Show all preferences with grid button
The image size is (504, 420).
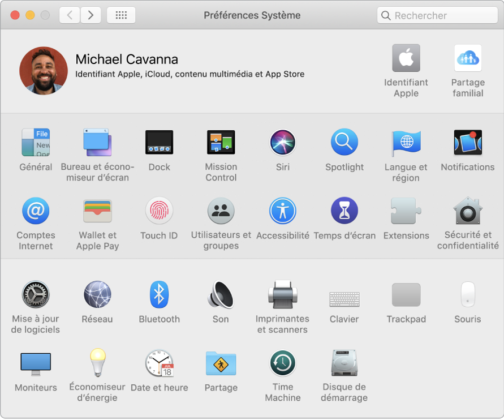[x=121, y=15]
